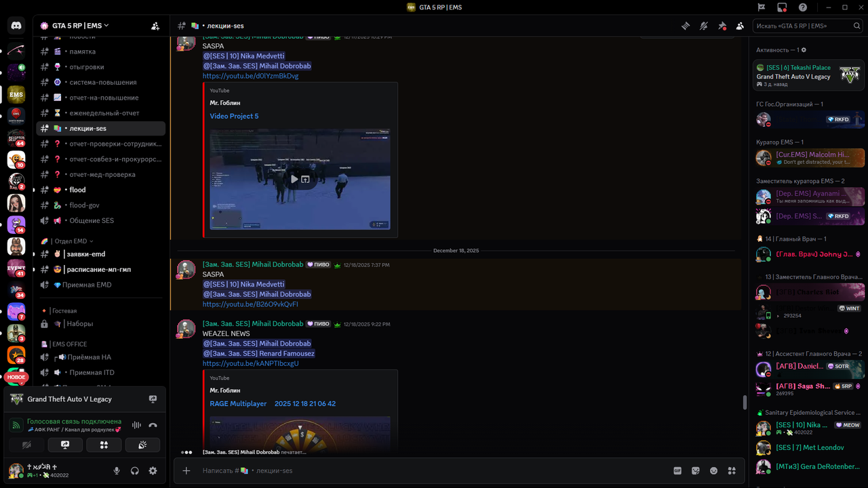
Task: Open the Help question mark icon
Action: coord(803,7)
